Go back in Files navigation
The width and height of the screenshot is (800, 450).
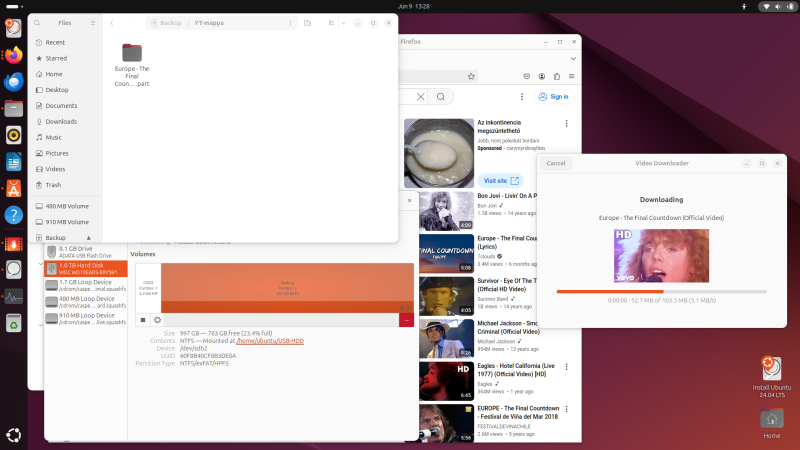[112, 23]
